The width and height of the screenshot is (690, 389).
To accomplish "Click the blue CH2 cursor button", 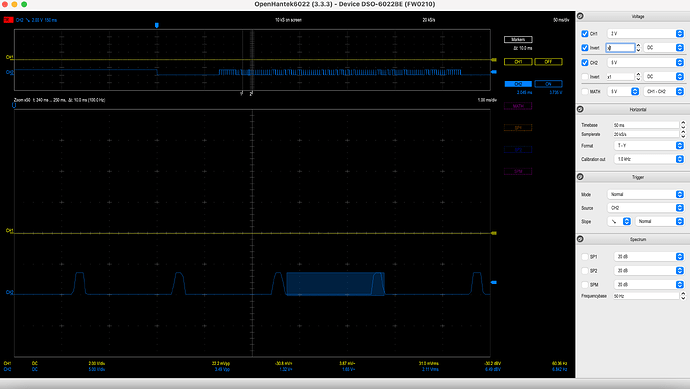I will [518, 84].
